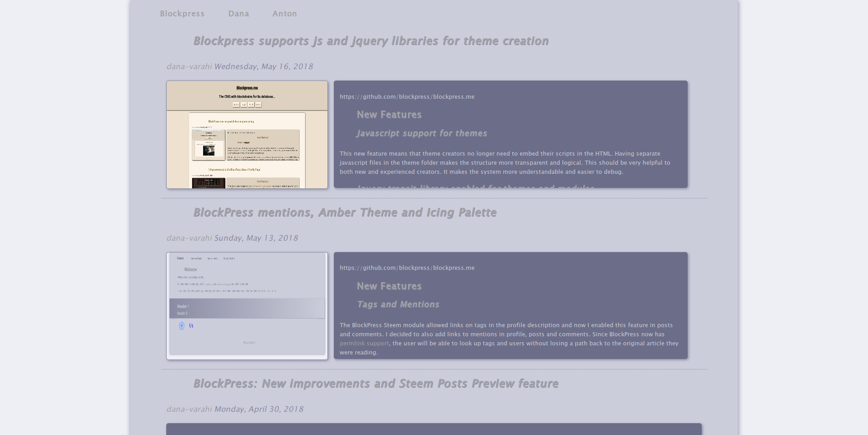Go to the Dana navigation link
868x435 pixels.
239,14
